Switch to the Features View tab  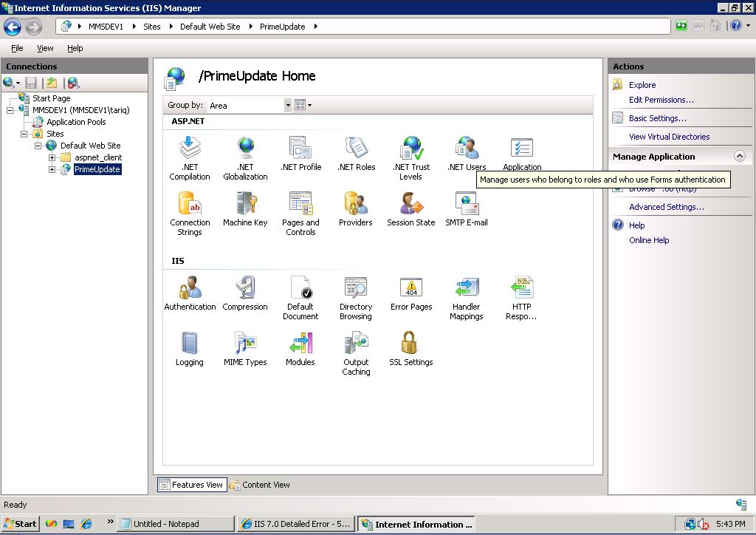tap(192, 485)
